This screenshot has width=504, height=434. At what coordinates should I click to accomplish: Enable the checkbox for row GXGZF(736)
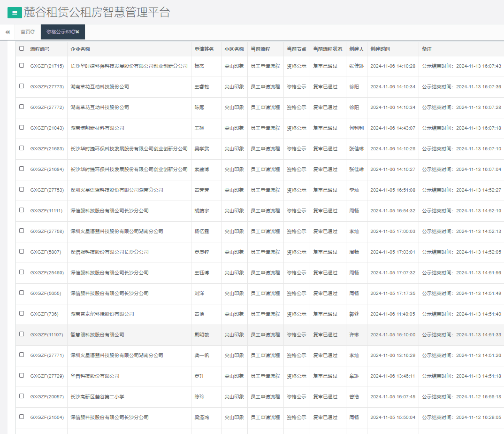point(22,313)
